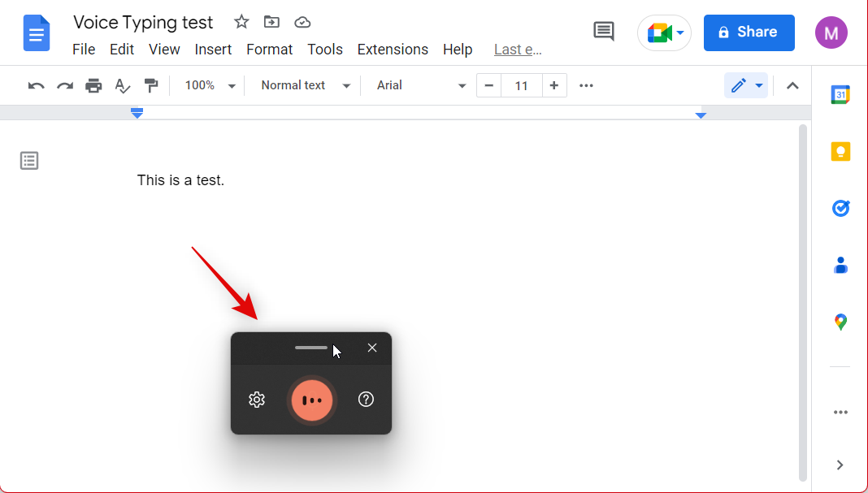Viewport: 868px width, 493px height.
Task: Open the comment history icon
Action: [603, 32]
